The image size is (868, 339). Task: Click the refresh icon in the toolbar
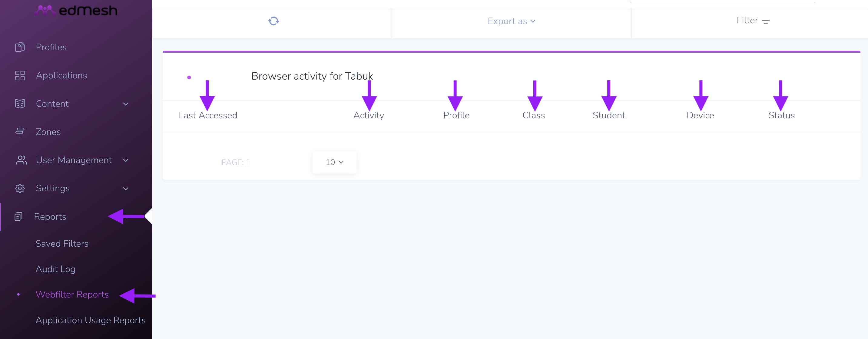pos(273,21)
